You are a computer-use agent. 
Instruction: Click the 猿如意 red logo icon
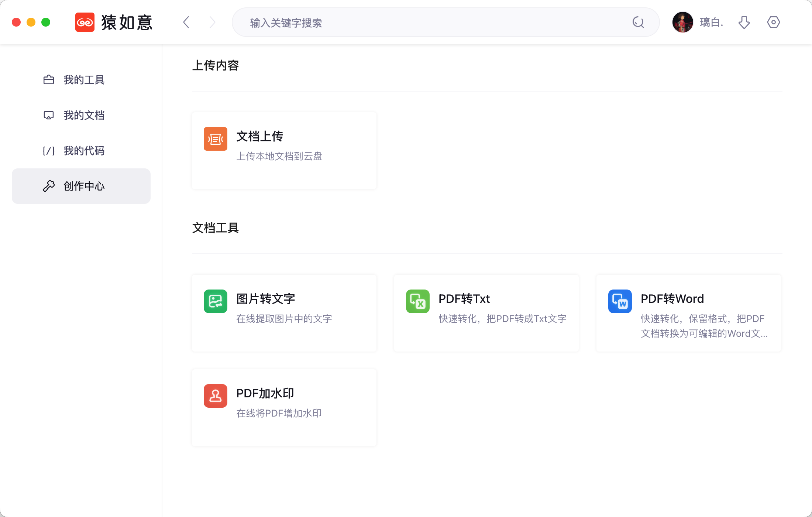85,22
